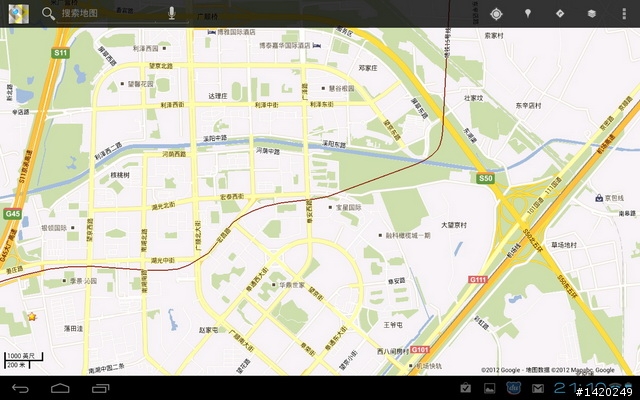This screenshot has width=640, height=400.
Task: Open Places with the pin icon
Action: tap(528, 13)
